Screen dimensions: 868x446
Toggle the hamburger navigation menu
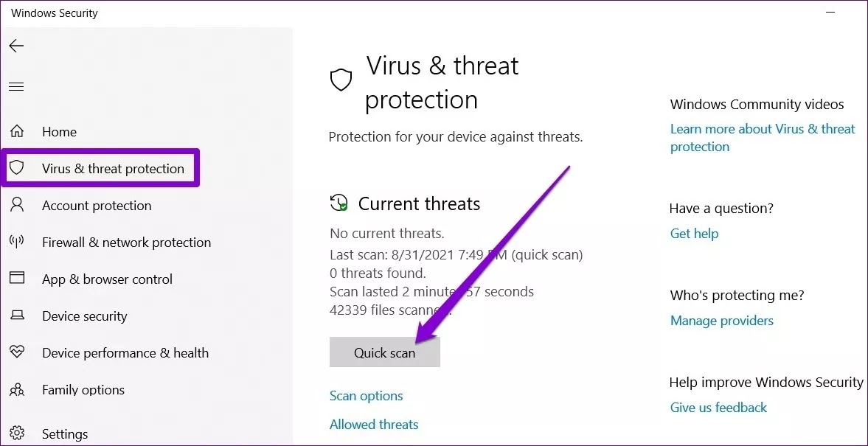tap(17, 86)
